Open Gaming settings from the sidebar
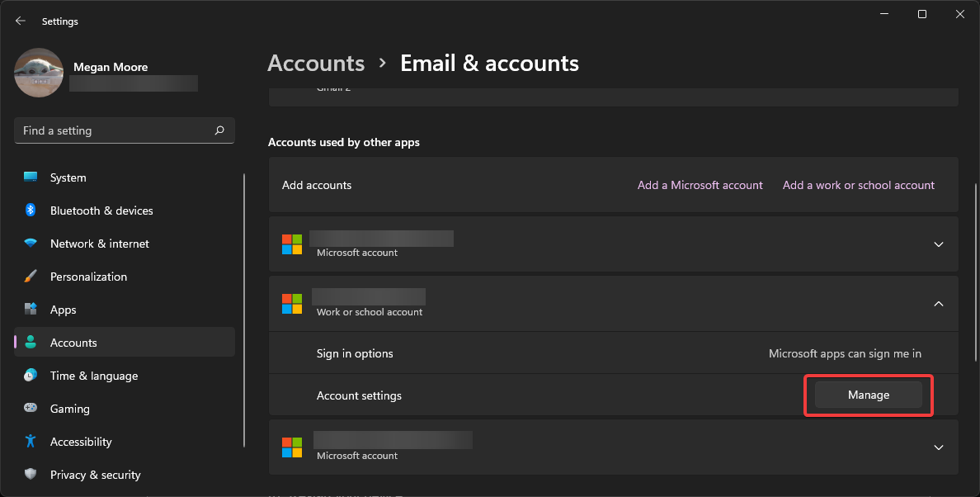The height and width of the screenshot is (497, 980). (71, 409)
